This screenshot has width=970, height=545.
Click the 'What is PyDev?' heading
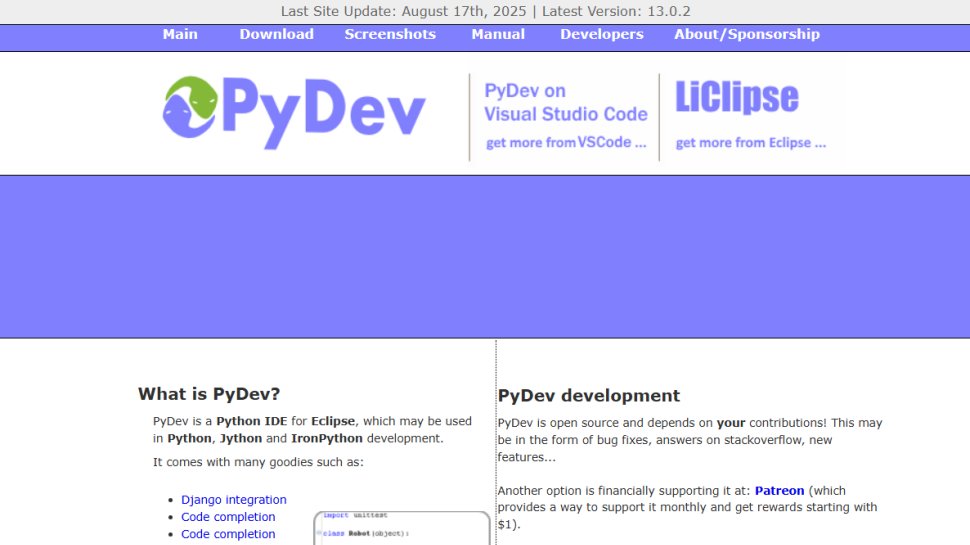(x=209, y=394)
